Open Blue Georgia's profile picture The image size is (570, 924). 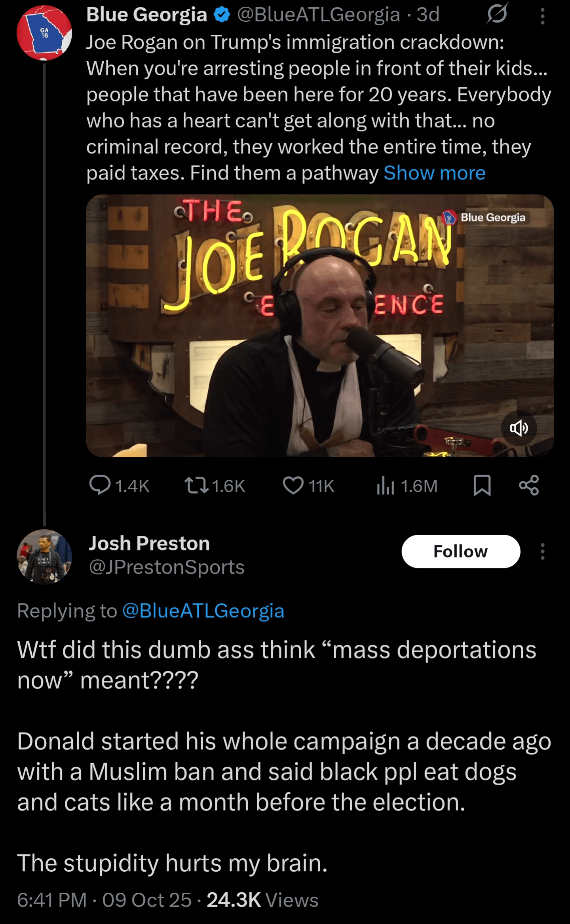pos(44,33)
